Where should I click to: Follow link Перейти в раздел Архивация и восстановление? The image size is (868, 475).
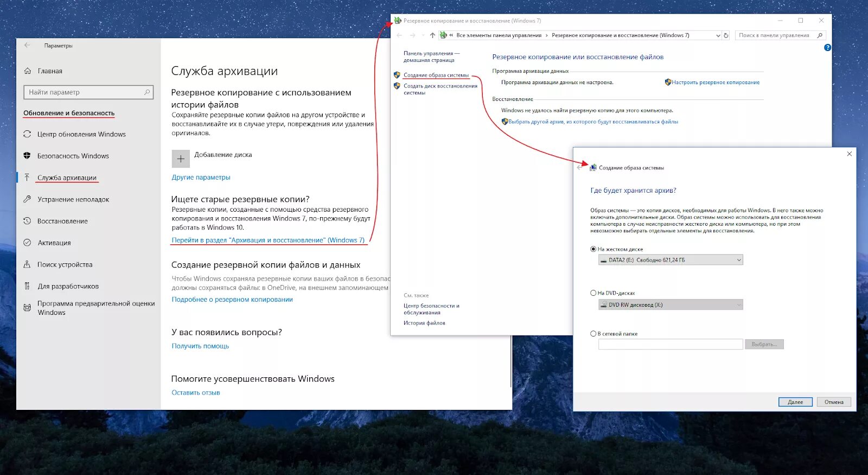[268, 240]
